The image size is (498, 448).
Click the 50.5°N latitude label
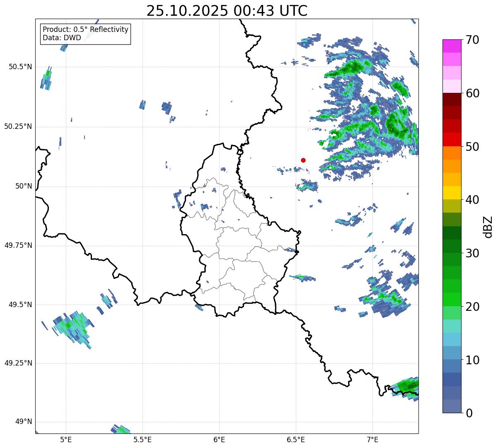click(20, 67)
